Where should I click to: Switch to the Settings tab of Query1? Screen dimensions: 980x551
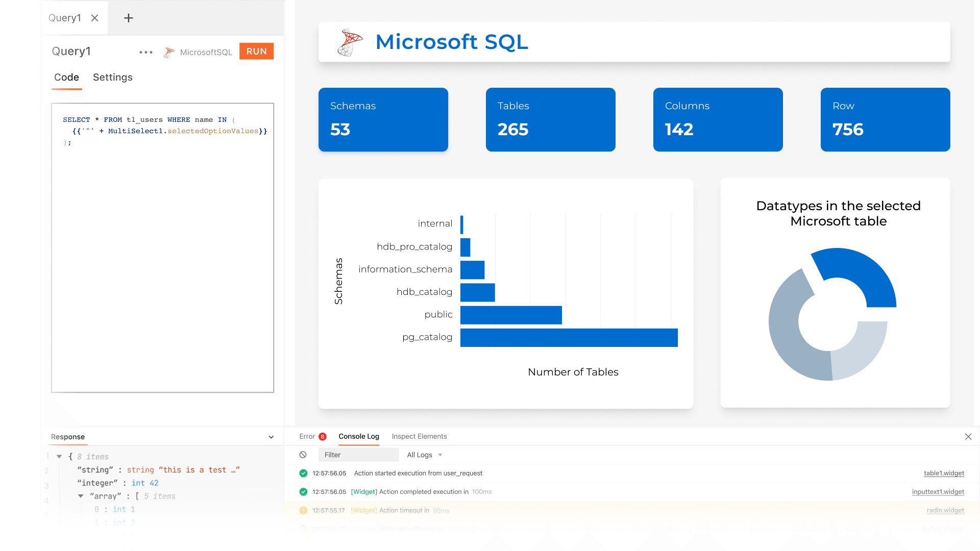click(113, 77)
